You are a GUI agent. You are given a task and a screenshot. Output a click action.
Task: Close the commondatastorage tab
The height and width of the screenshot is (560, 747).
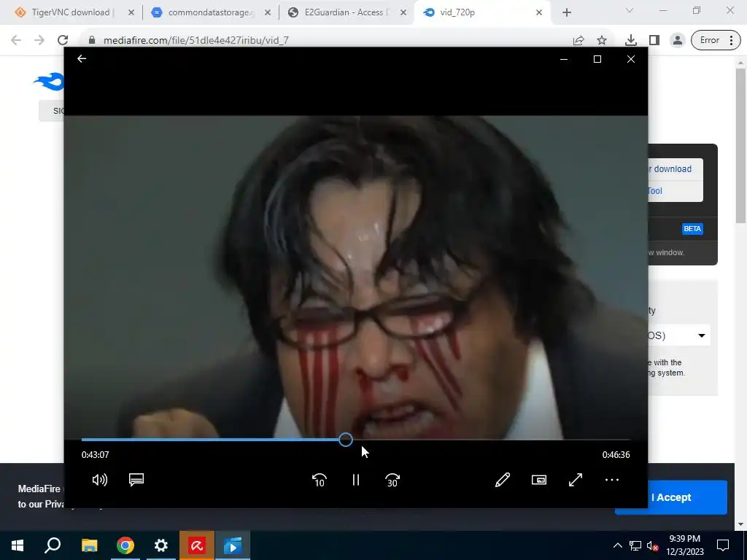tap(268, 12)
